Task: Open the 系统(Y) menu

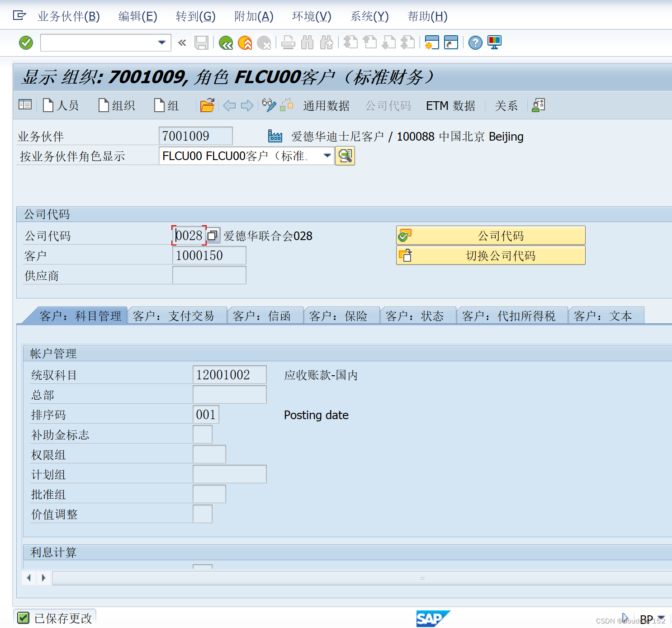Action: pyautogui.click(x=369, y=16)
